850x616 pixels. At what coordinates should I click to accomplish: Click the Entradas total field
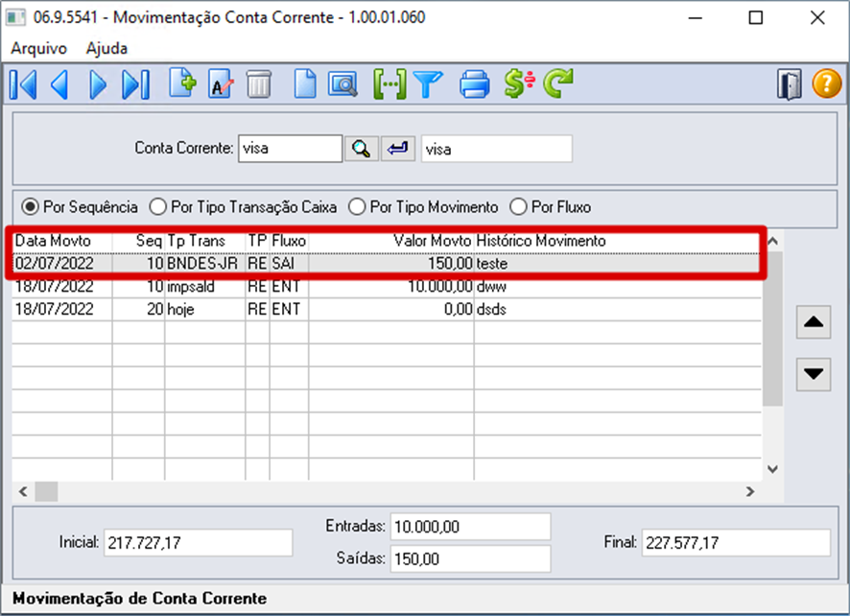pos(470,527)
